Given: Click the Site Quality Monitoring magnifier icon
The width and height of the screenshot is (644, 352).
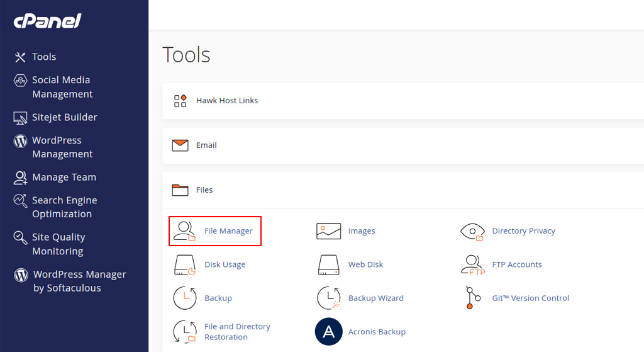Looking at the screenshot, I should pos(20,237).
